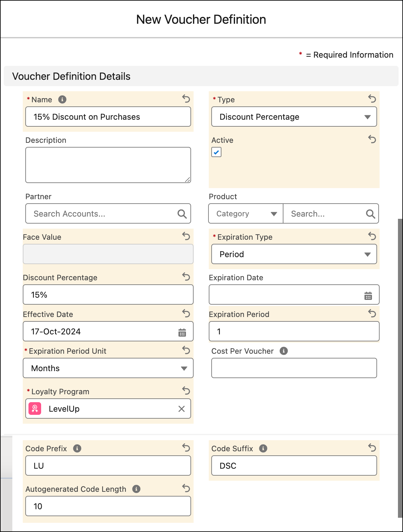Undo the Face Value change
The width and height of the screenshot is (403, 532).
point(186,236)
